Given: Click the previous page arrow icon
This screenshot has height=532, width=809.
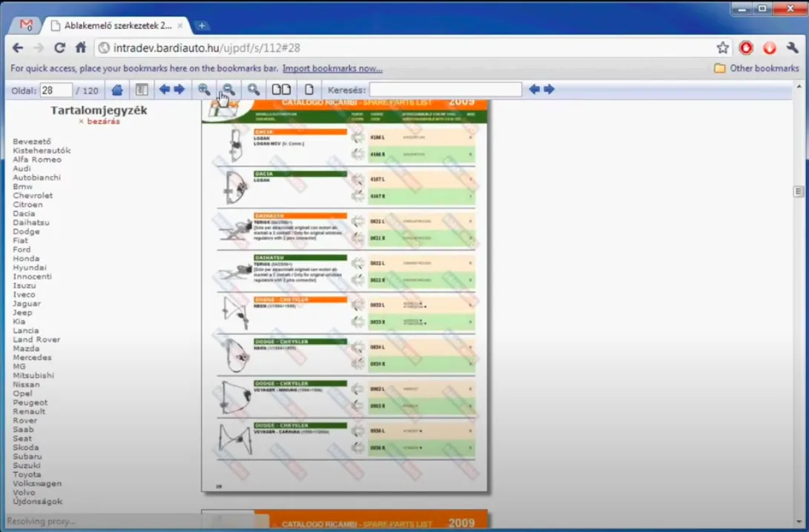Looking at the screenshot, I should pos(164,89).
